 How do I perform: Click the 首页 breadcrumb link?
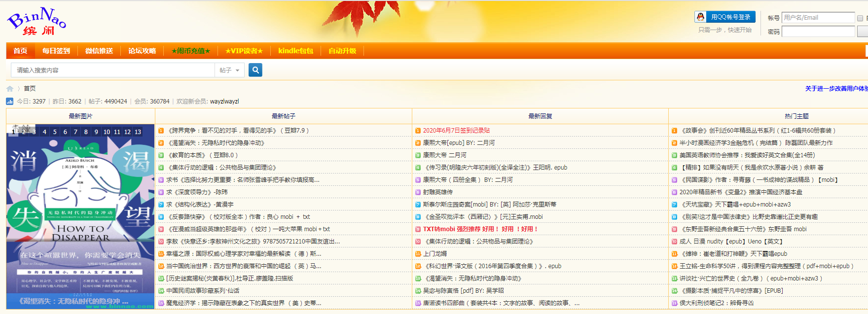[x=30, y=89]
